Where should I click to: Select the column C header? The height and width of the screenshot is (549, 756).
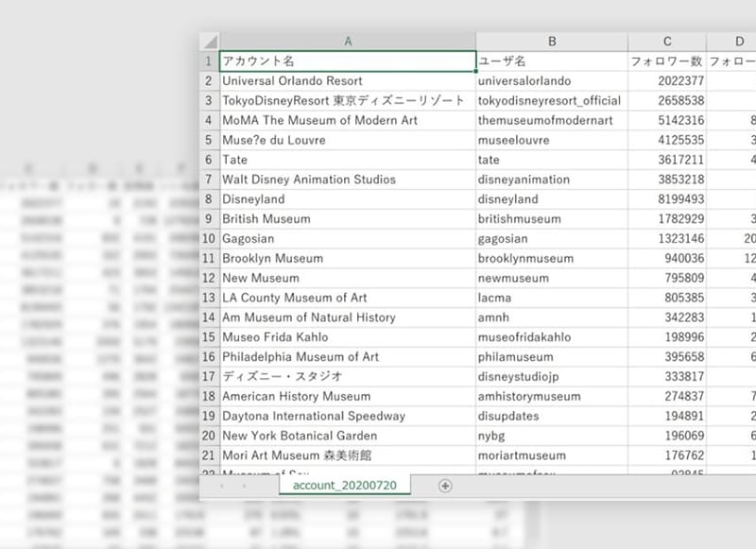(x=666, y=41)
